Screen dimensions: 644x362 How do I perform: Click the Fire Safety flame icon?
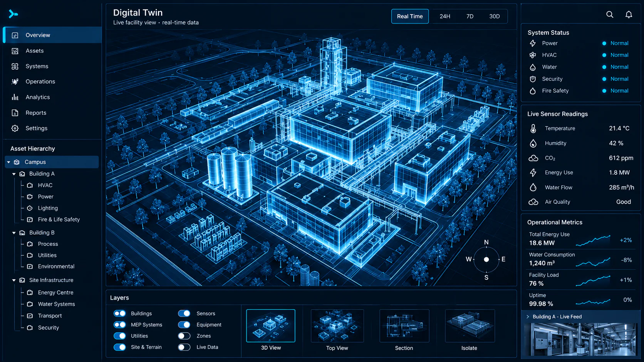[x=533, y=91]
